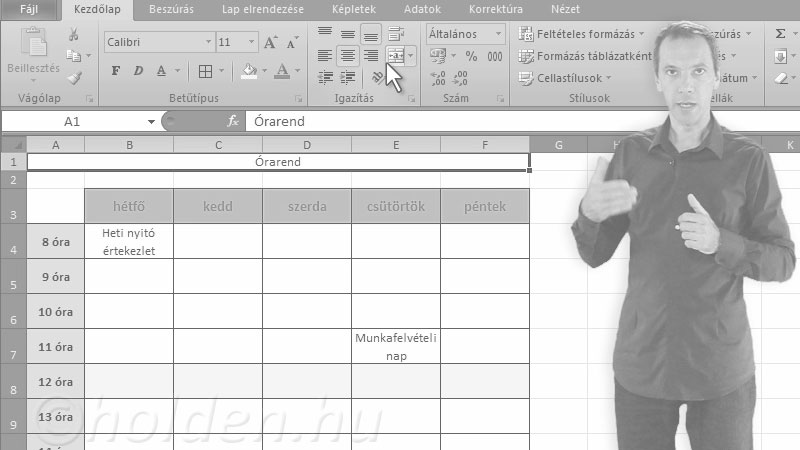
Task: Click the A1 Name Box field
Action: pyautogui.click(x=73, y=121)
